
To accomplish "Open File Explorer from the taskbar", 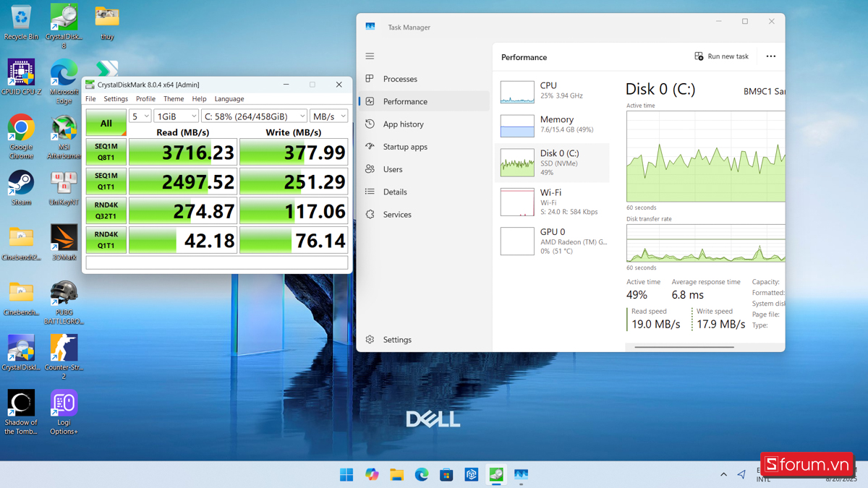I will [396, 475].
